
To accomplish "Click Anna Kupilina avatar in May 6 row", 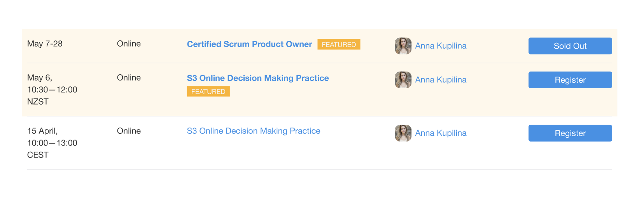I will coord(403,80).
